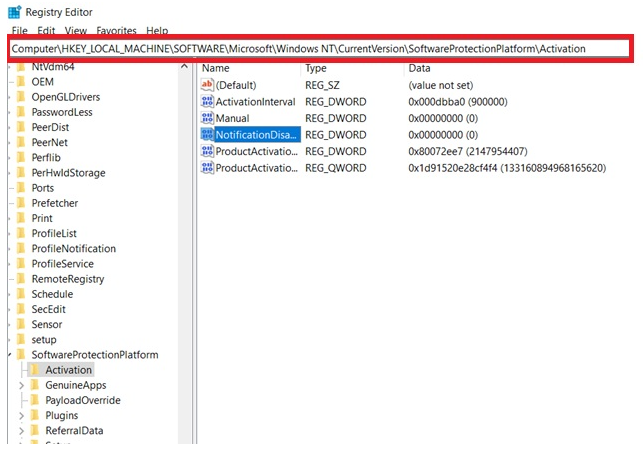Open the Edit menu
644x455 pixels.
46,31
